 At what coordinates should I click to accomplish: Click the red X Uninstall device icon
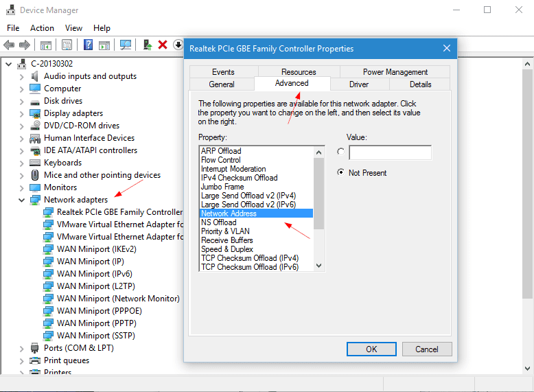point(163,45)
